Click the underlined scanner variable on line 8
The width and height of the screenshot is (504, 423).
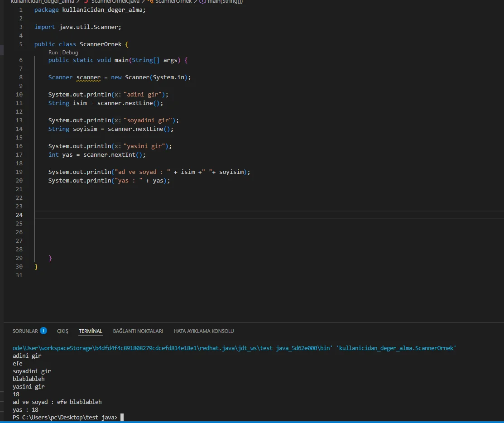click(x=88, y=77)
